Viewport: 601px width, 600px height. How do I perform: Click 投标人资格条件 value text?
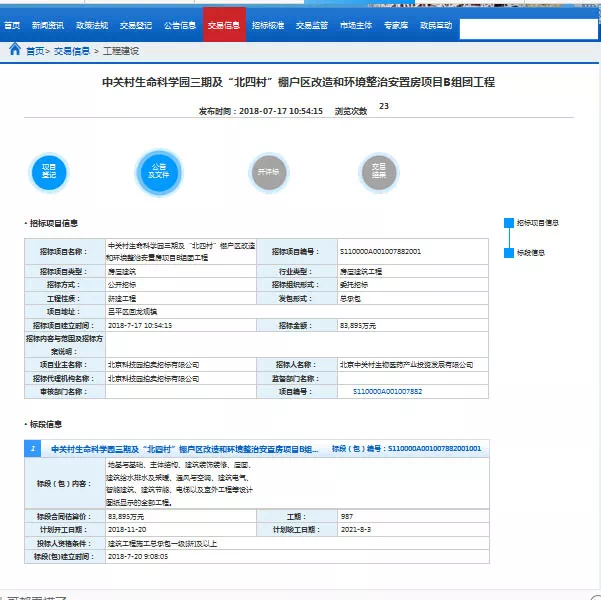point(162,543)
